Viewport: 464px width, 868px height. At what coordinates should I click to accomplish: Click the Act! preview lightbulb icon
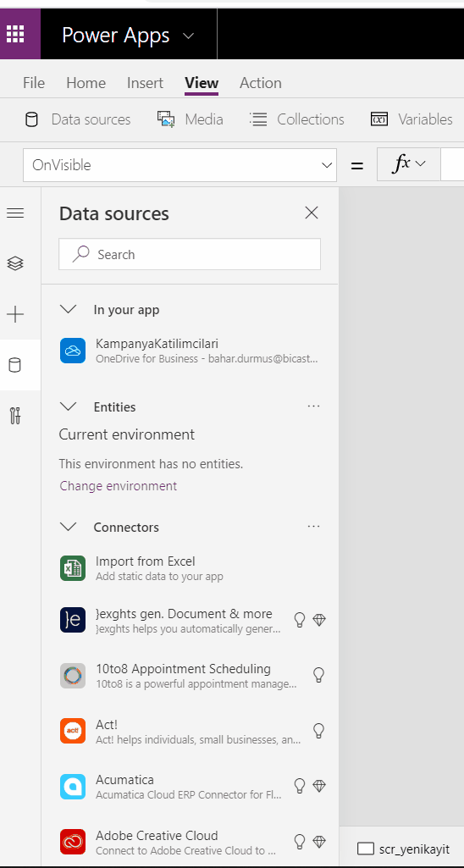point(318,731)
